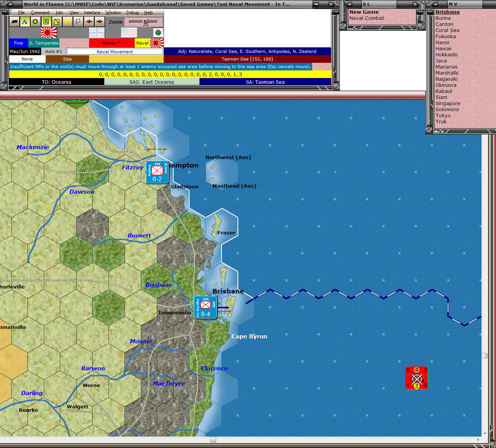Viewport: 496px width, 448px height.
Task: Jump to Okinawa in the M V list
Action: [x=446, y=85]
